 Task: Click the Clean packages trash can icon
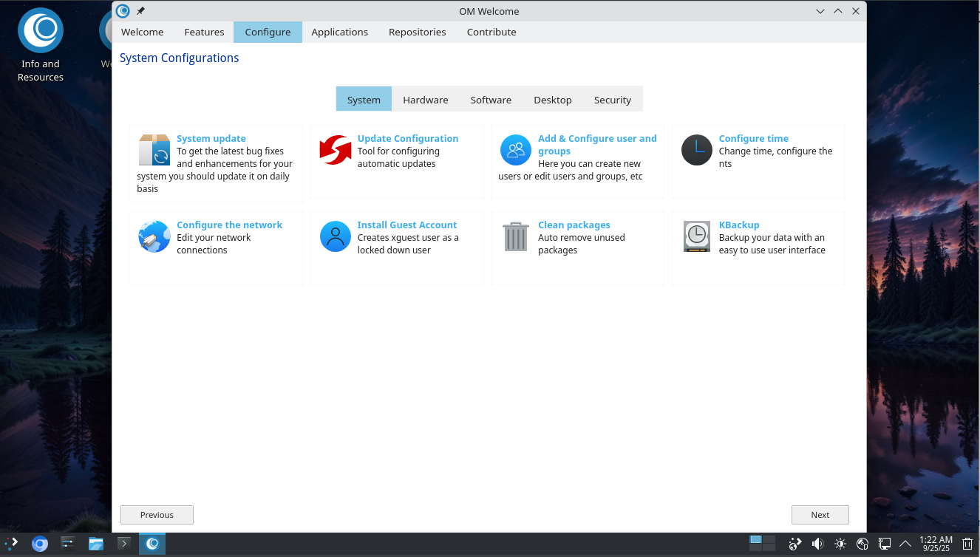click(x=515, y=237)
